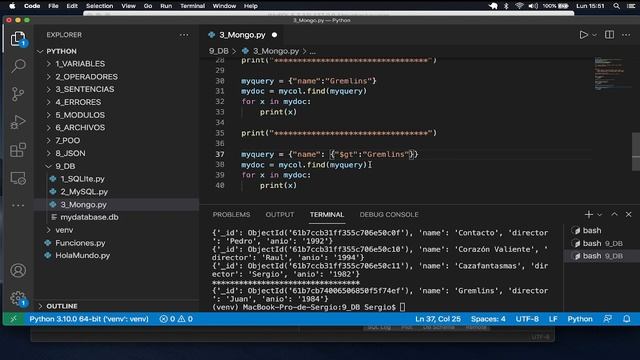This screenshot has width=640, height=360.
Task: Open Funciones.py file
Action: pyautogui.click(x=80, y=243)
